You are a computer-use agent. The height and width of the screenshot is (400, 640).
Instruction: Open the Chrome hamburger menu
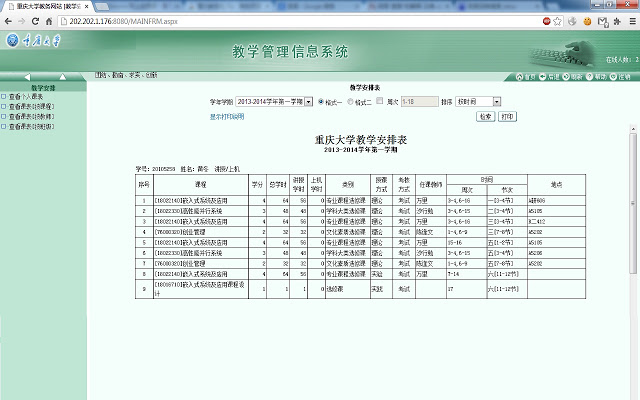click(633, 21)
